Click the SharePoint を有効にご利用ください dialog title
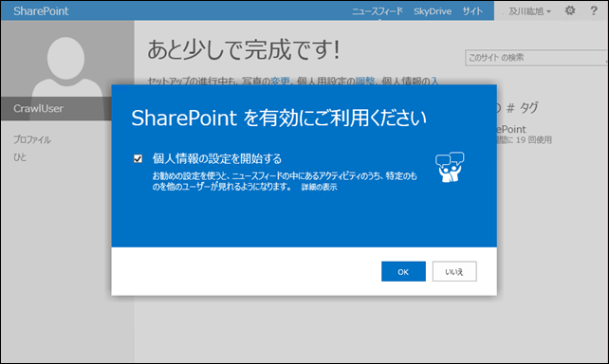 click(279, 118)
